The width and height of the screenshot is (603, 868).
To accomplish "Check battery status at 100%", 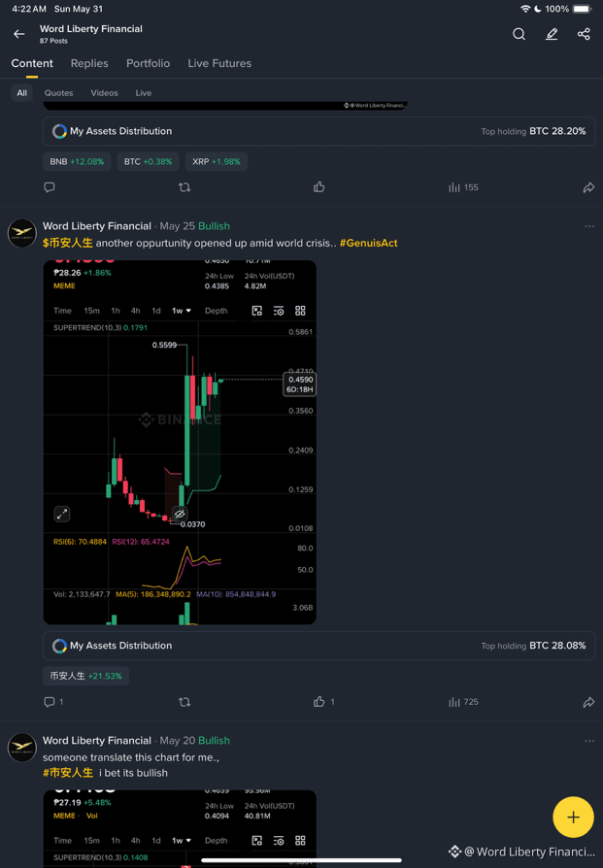I will (x=569, y=9).
